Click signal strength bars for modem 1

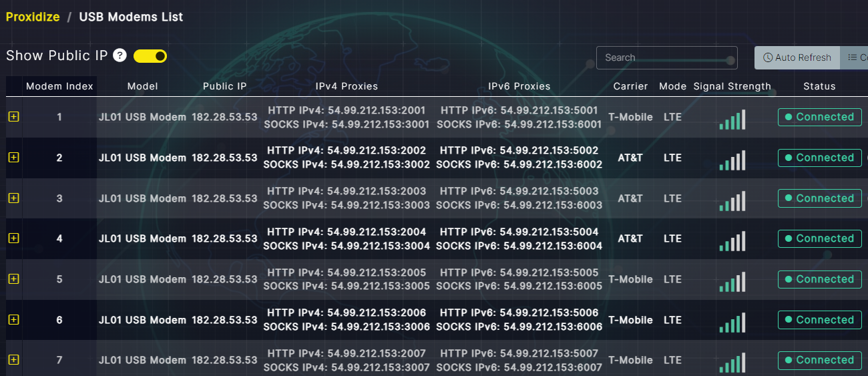click(732, 120)
